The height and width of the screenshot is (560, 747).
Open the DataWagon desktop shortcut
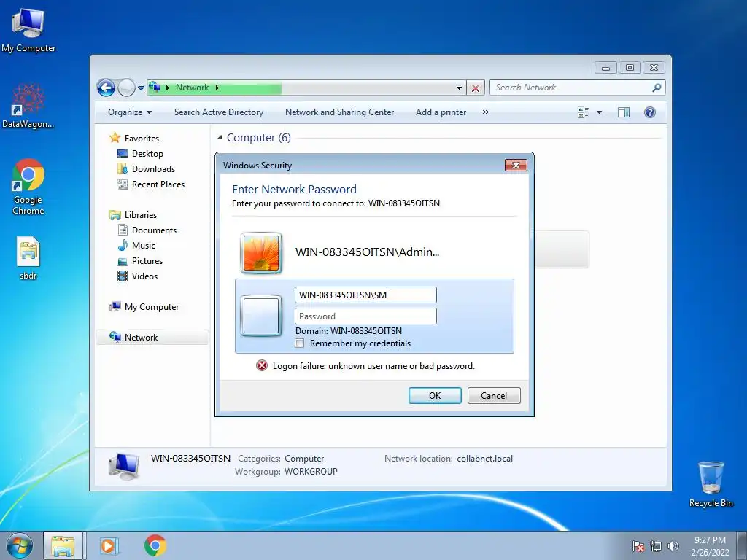tap(28, 106)
